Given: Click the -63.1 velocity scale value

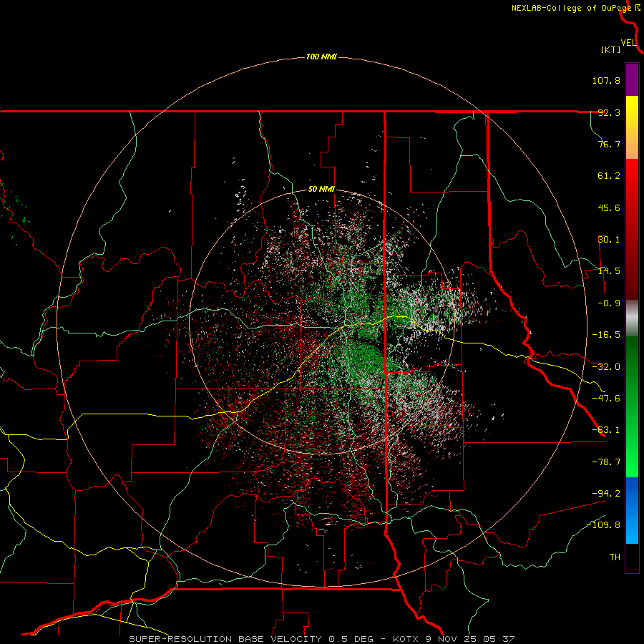Looking at the screenshot, I should (606, 430).
